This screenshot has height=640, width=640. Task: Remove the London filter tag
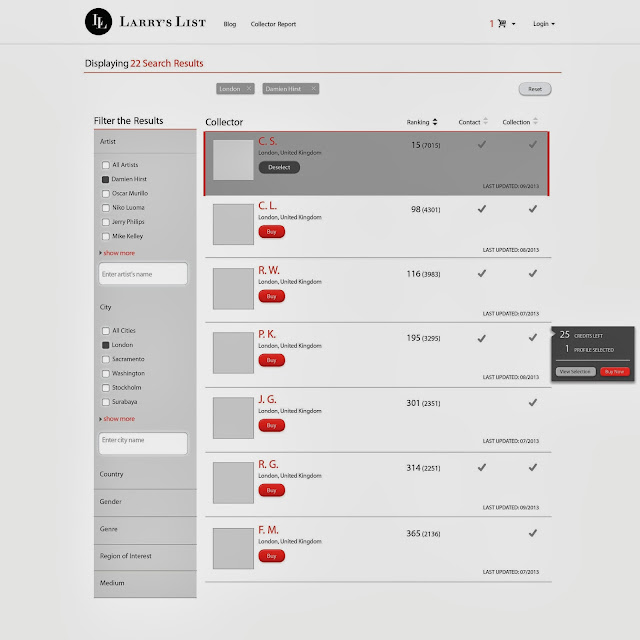click(x=249, y=89)
